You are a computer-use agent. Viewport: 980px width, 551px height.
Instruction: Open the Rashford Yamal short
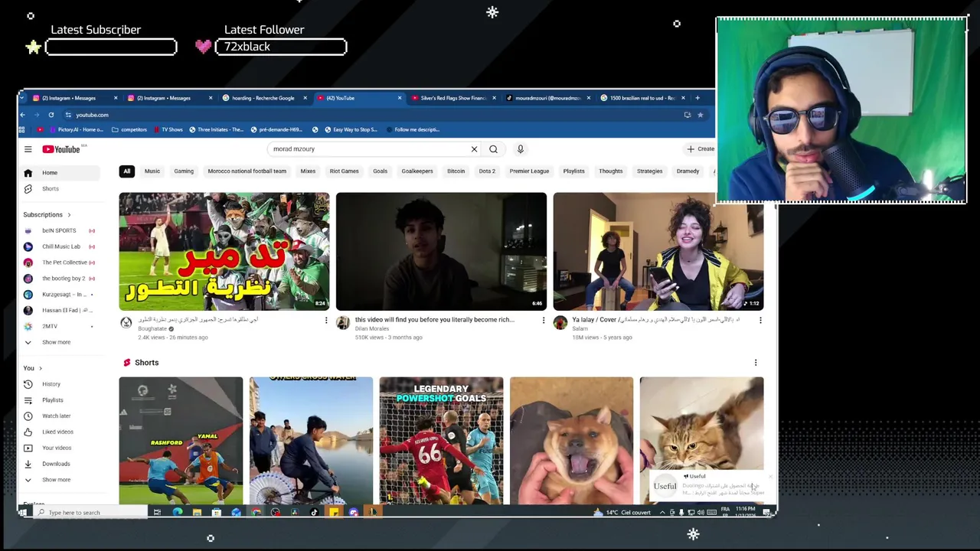click(181, 441)
